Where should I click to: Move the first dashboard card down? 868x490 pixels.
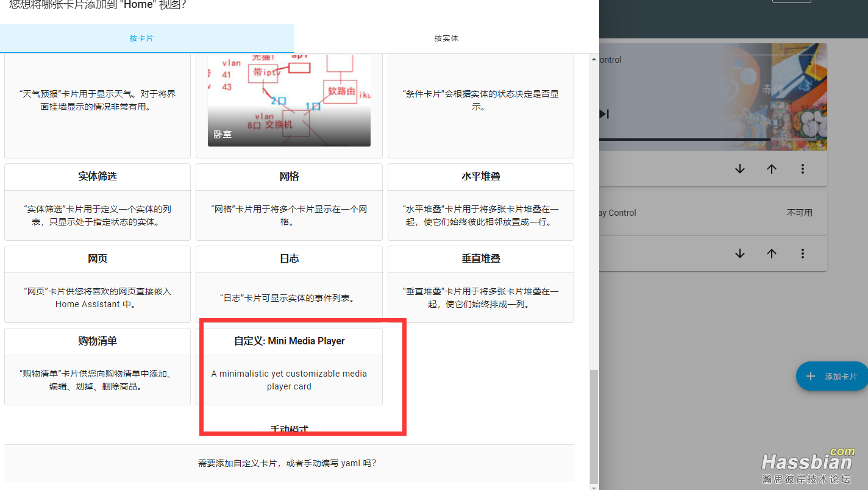(740, 169)
